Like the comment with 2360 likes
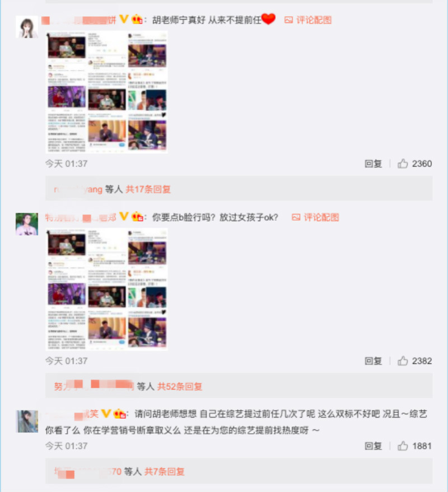Screen dimensions: 448x492 403,163
